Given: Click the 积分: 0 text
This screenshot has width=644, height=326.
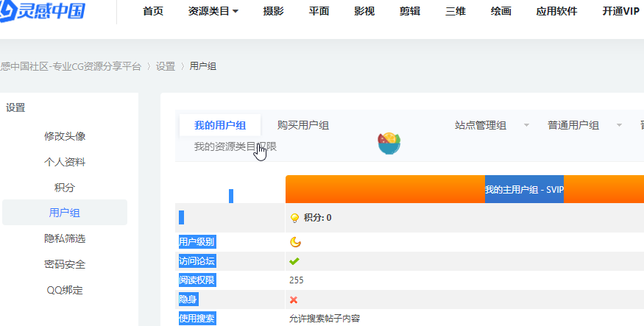Looking at the screenshot, I should coord(317,218).
